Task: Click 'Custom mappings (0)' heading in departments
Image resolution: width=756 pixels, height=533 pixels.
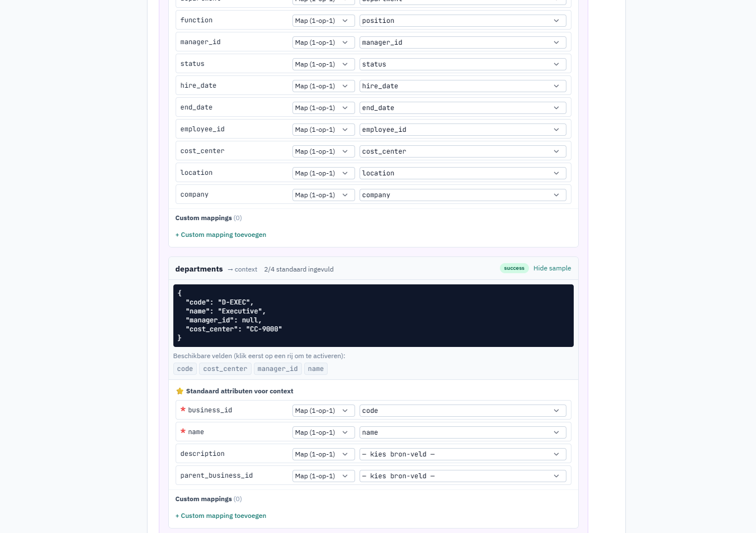Action: [x=209, y=499]
